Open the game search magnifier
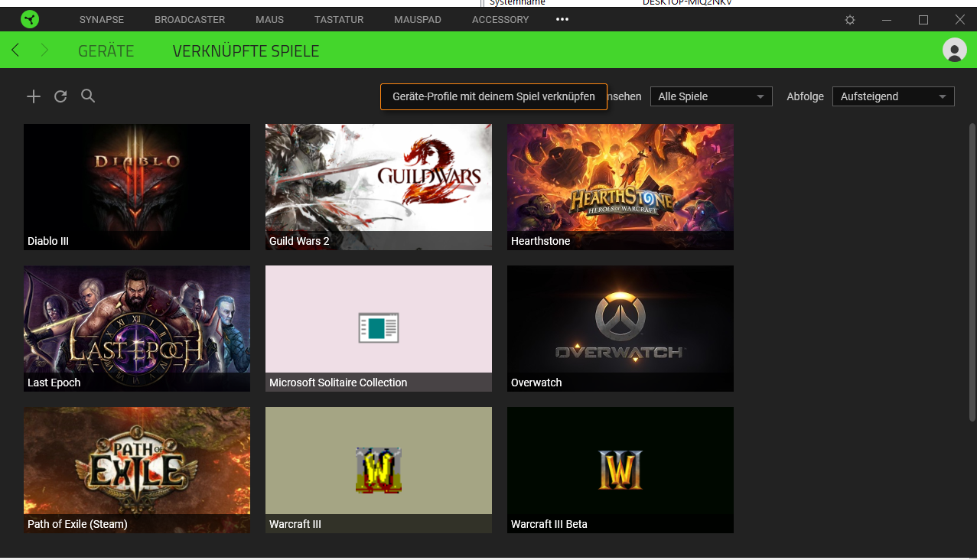The width and height of the screenshot is (977, 560). coord(88,96)
